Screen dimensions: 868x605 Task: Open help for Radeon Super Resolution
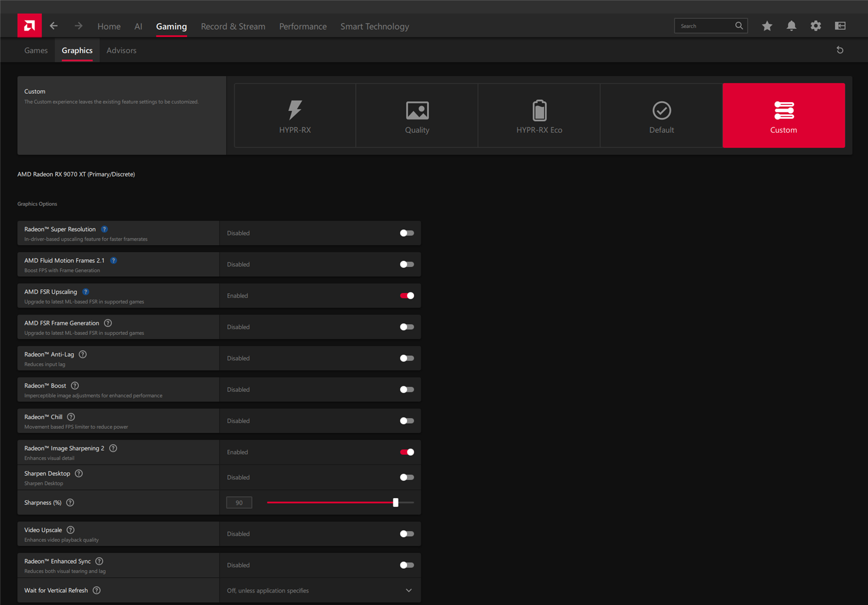tap(104, 229)
